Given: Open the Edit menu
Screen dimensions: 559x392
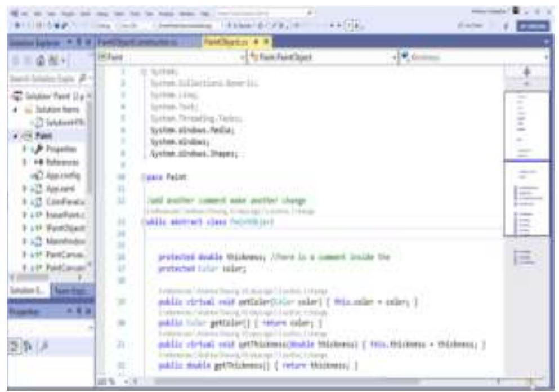Looking at the screenshot, I should (37, 14).
